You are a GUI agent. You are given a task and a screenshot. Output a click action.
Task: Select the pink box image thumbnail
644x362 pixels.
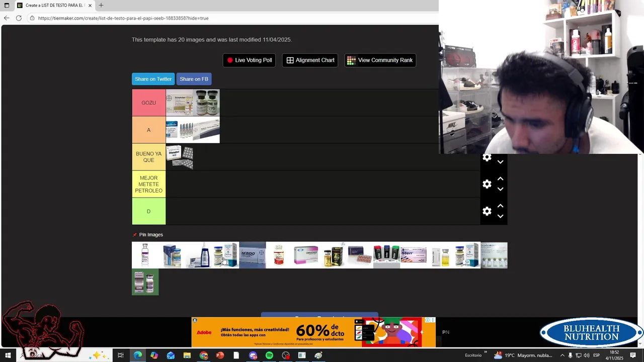point(306,255)
